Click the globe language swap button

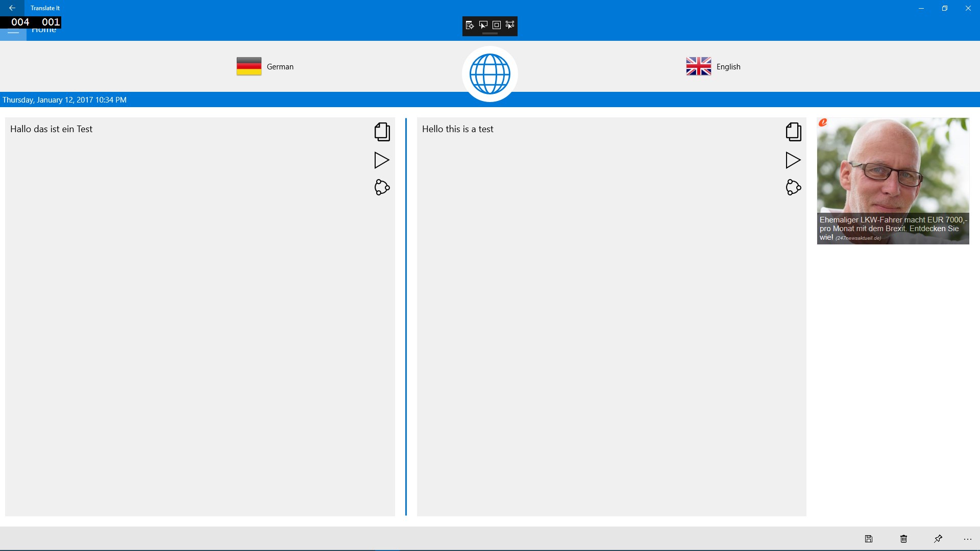(490, 72)
